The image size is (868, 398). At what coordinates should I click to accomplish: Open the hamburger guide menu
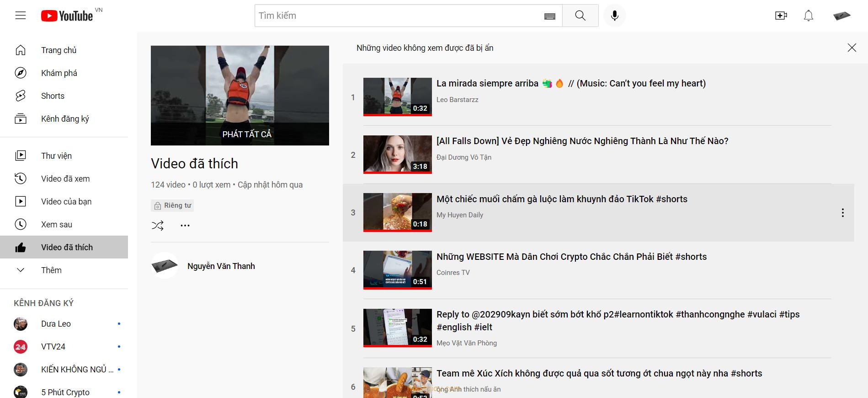(x=21, y=16)
